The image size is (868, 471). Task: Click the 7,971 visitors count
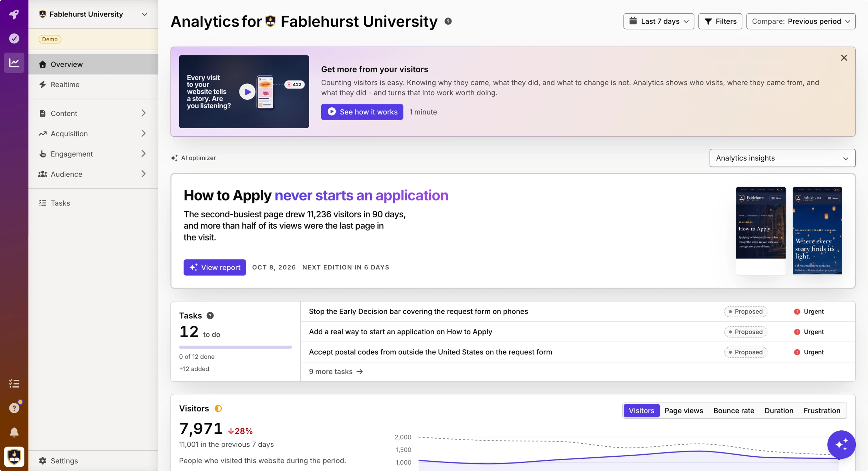pos(201,428)
